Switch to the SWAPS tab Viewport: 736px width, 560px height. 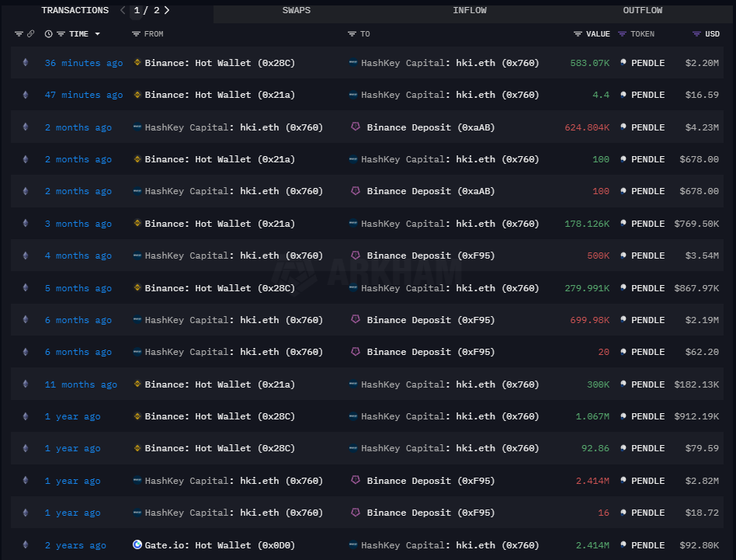[296, 10]
